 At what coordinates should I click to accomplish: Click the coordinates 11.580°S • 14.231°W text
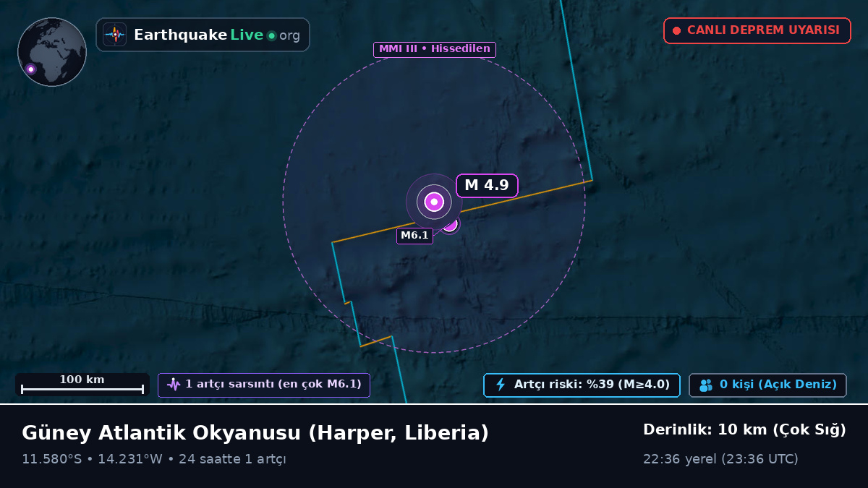point(93,459)
